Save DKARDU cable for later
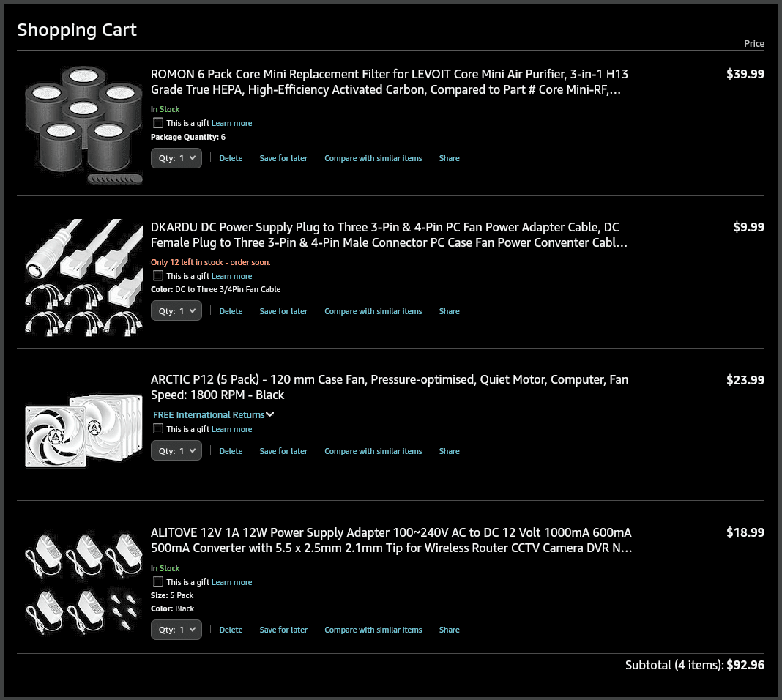The width and height of the screenshot is (782, 700). [x=283, y=311]
